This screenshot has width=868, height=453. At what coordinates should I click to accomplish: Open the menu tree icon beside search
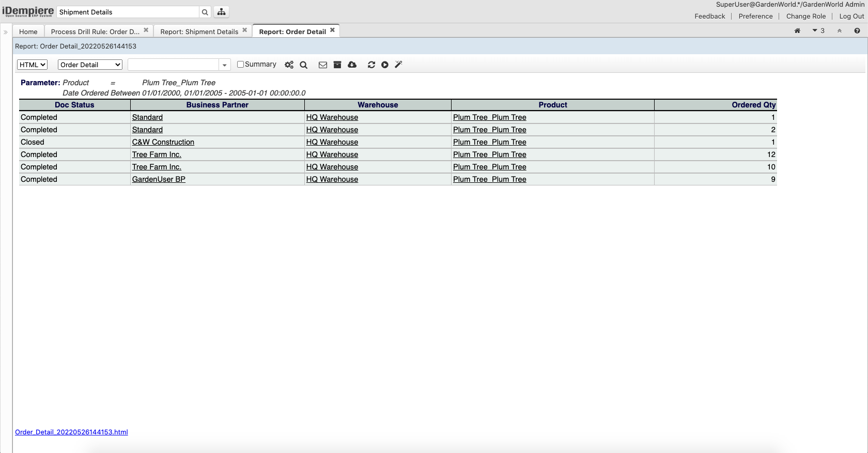221,12
